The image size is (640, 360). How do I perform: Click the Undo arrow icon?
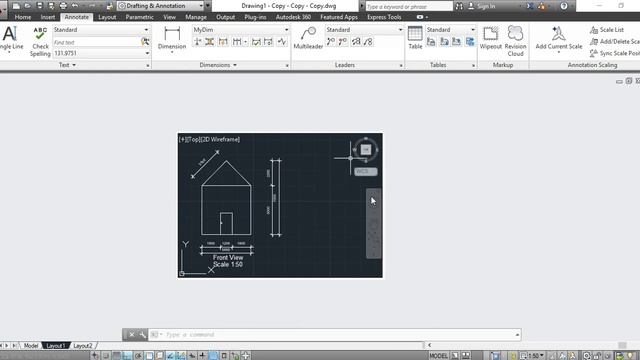75,6
